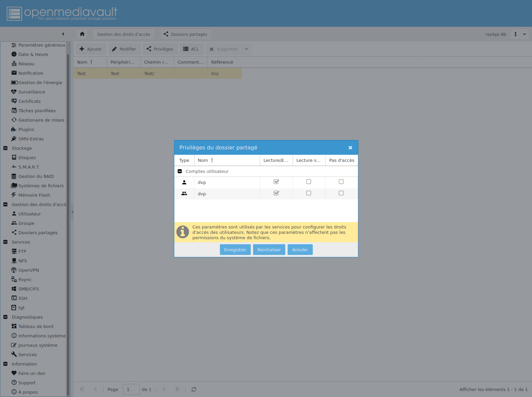Open Gestion du RAID in sidebar
532x397 pixels.
[x=36, y=176]
